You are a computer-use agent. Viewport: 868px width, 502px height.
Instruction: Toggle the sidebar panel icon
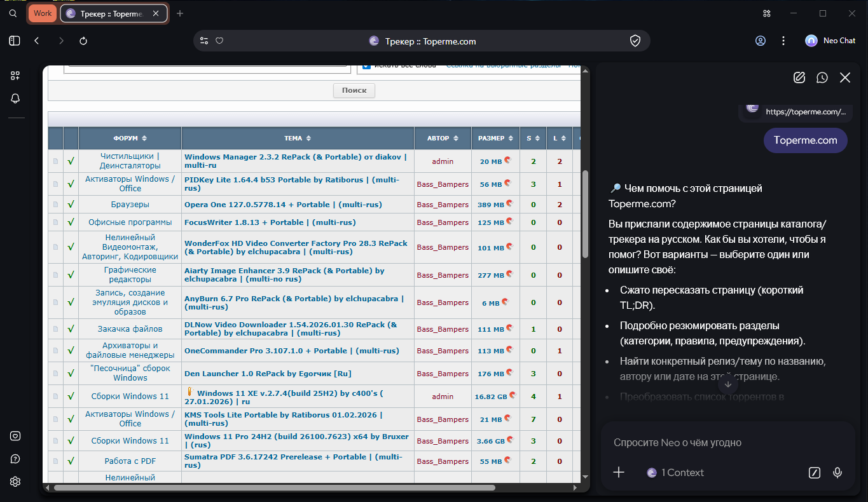click(15, 41)
